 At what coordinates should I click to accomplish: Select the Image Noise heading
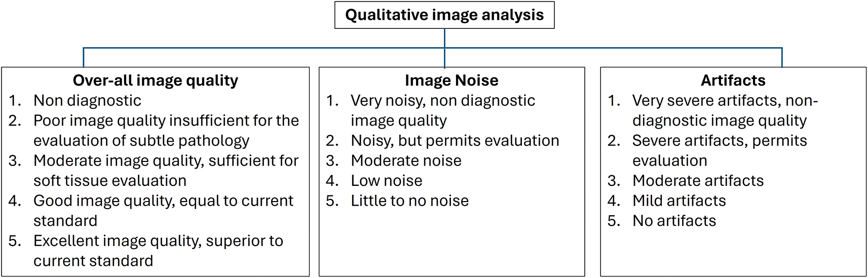tap(451, 81)
